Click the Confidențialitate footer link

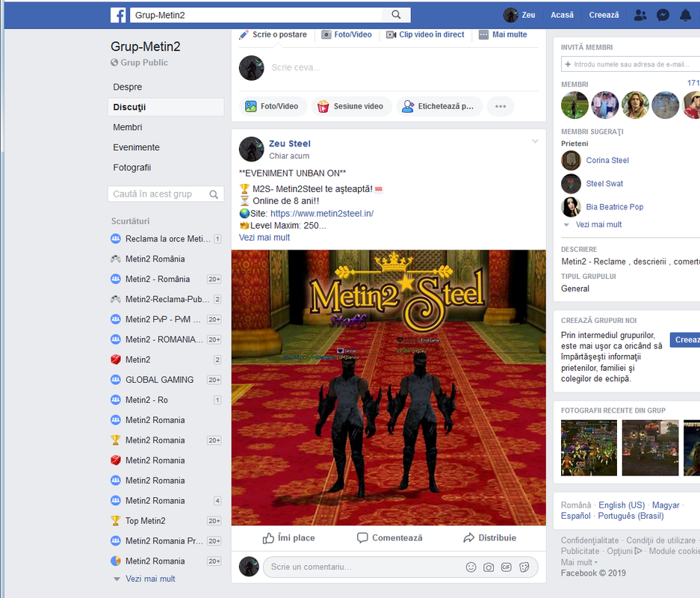click(589, 540)
